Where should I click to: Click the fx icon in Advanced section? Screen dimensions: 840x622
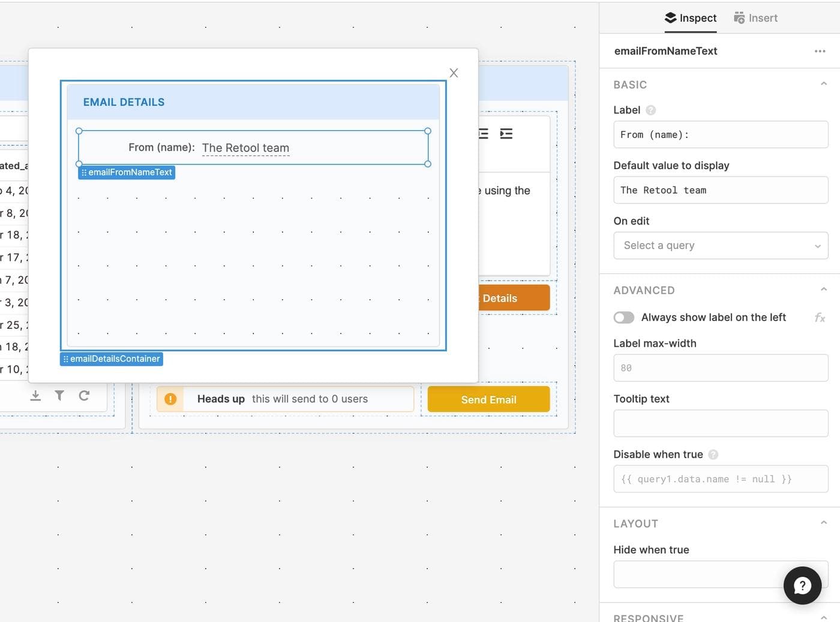(820, 317)
